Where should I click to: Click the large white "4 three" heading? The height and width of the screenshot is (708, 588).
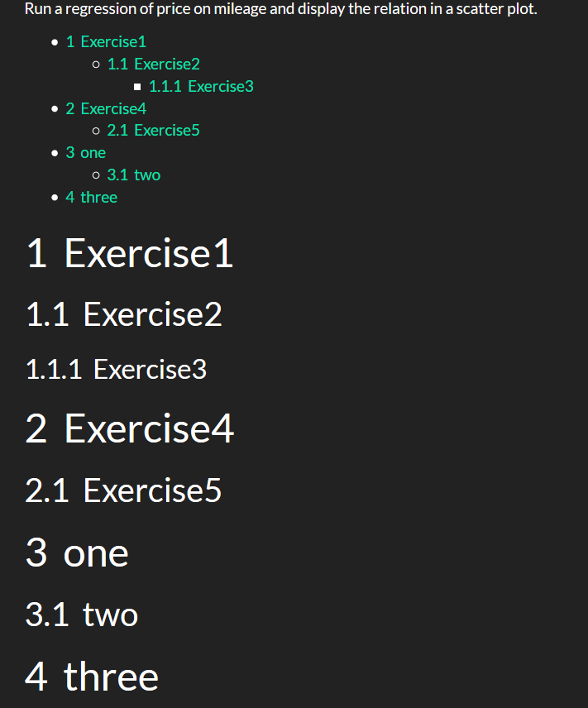click(x=92, y=676)
